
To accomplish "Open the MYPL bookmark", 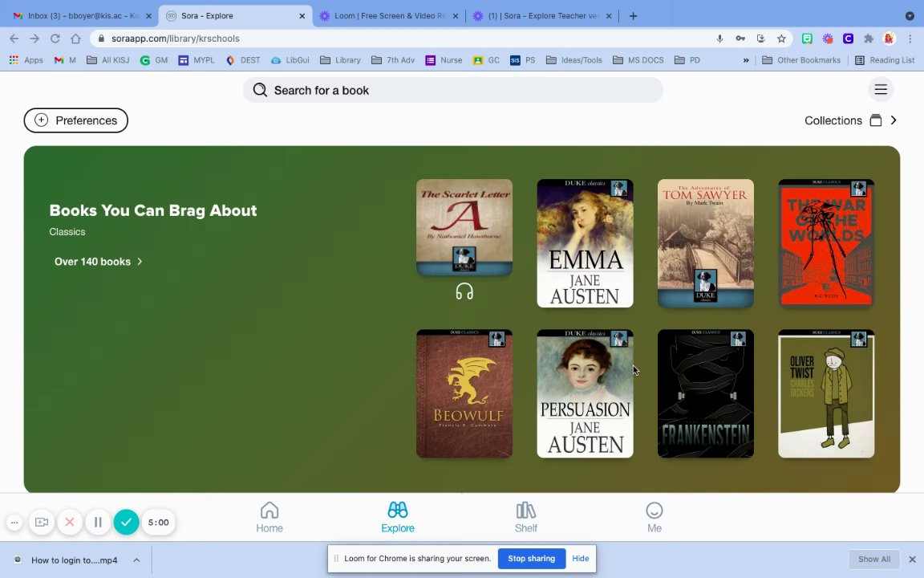I will tap(197, 60).
